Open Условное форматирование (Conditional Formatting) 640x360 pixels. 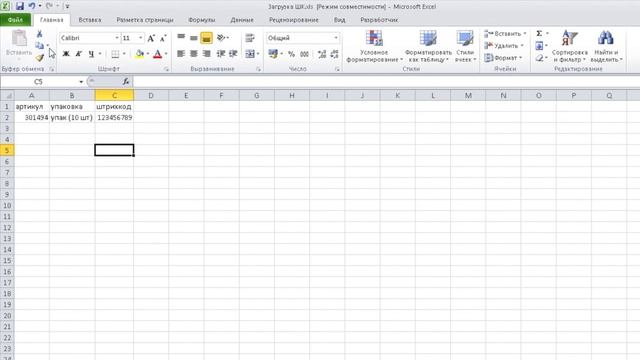tap(374, 46)
